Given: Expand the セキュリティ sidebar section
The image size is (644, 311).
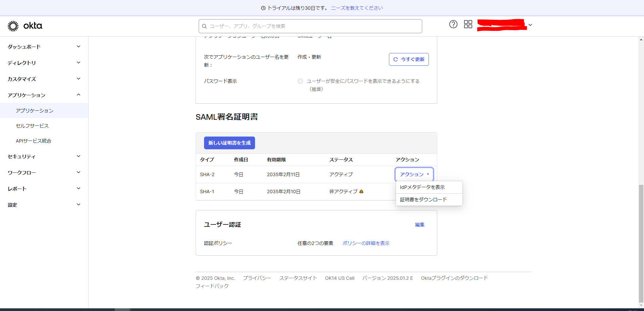Looking at the screenshot, I should (x=44, y=156).
